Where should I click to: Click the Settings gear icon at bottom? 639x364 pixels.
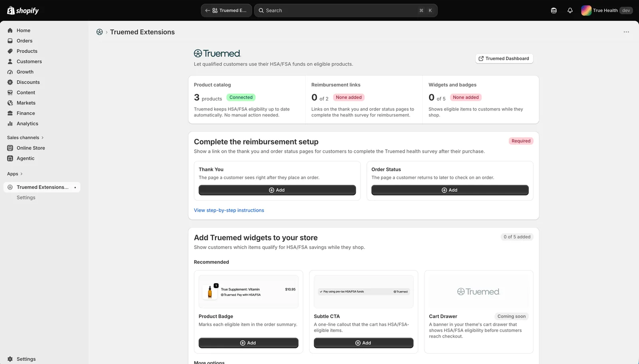click(10, 359)
